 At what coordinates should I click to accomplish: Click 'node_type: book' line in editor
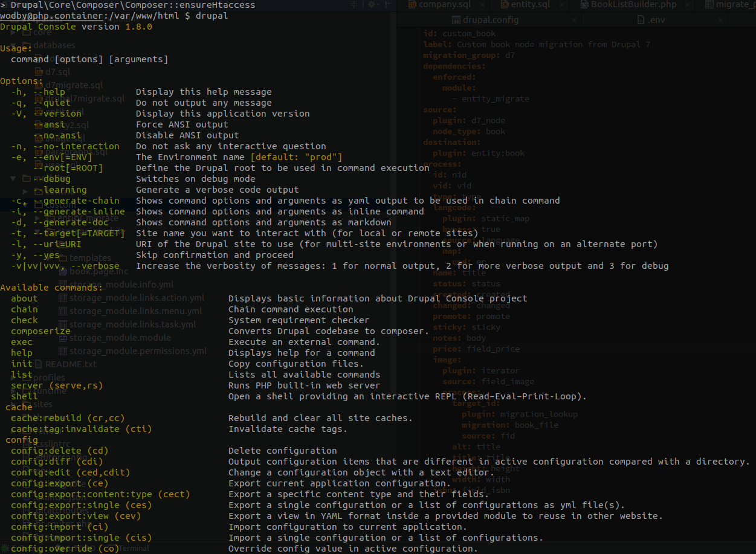point(469,131)
